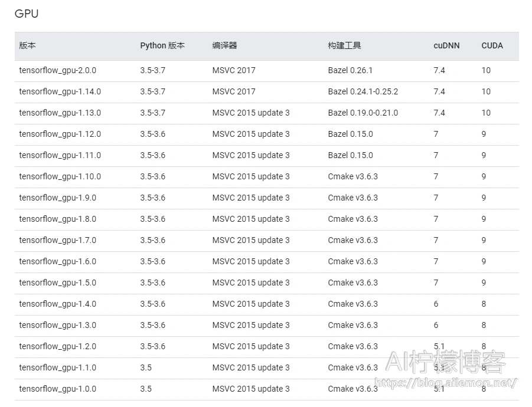Click cuDNN 6 in the 1.4.0 row
Viewport: 532px width, 407px height.
(x=436, y=304)
